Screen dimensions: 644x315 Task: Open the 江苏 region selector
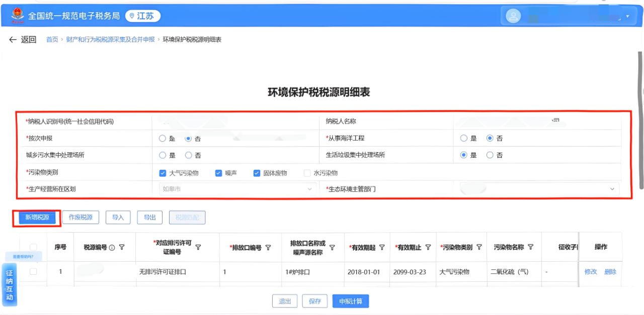point(142,16)
